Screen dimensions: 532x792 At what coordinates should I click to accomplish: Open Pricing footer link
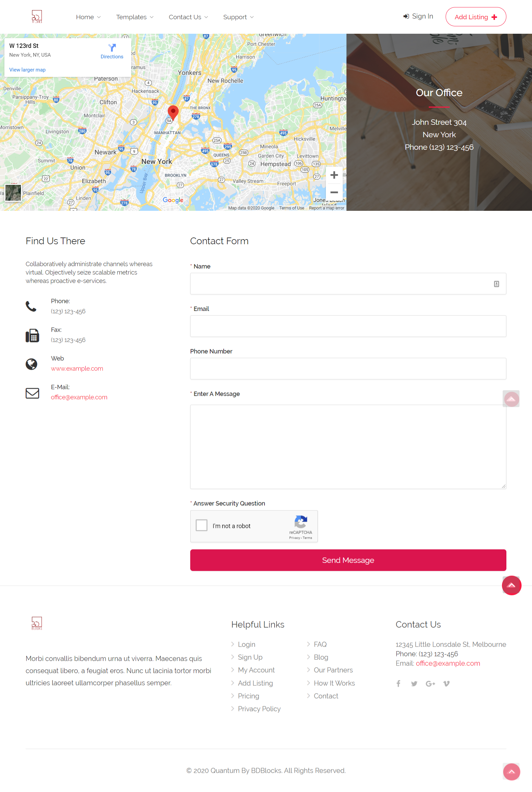click(x=248, y=696)
